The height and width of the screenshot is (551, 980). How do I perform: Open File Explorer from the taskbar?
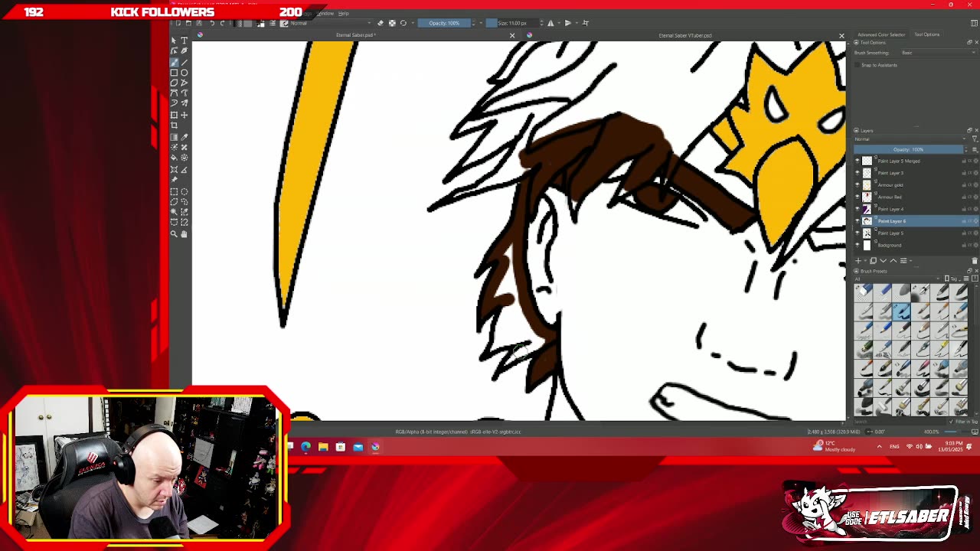(x=323, y=447)
